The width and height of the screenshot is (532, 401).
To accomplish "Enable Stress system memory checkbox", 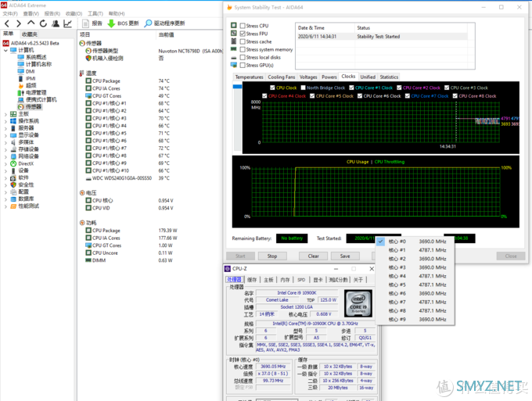I will pos(243,49).
